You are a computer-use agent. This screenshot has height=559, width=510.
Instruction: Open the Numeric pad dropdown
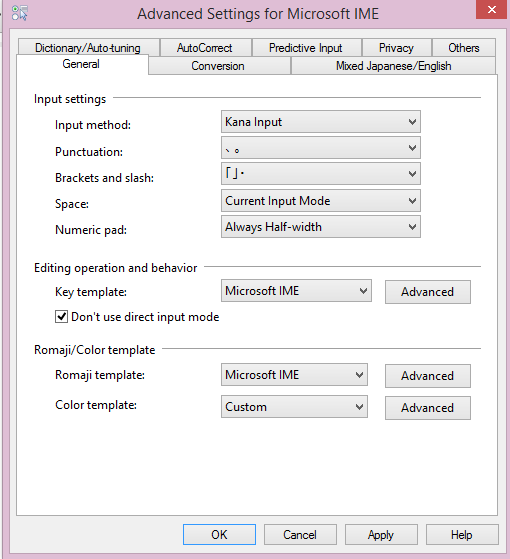coord(321,227)
